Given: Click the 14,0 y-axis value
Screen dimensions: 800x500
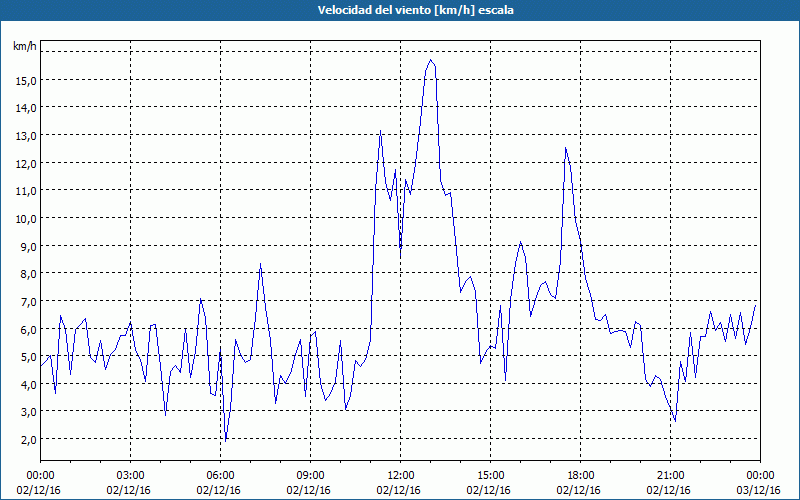Looking at the screenshot, I should 25,108.
